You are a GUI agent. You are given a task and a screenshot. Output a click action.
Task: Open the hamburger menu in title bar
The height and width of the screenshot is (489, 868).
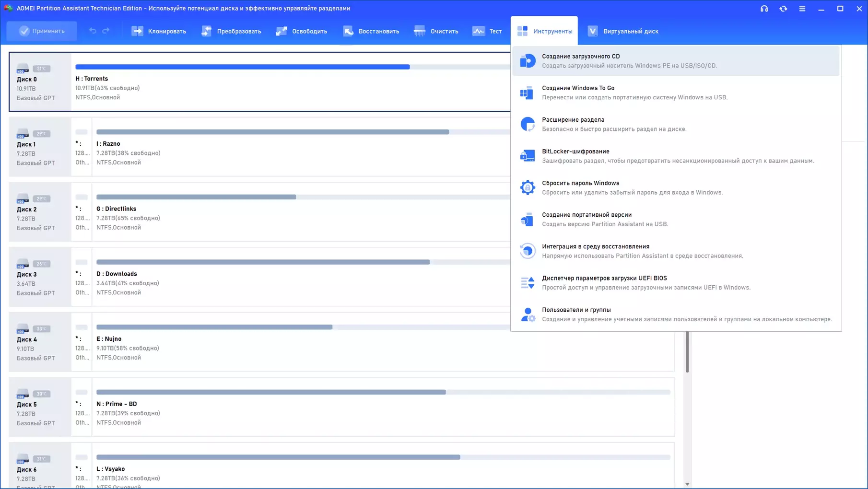point(802,9)
